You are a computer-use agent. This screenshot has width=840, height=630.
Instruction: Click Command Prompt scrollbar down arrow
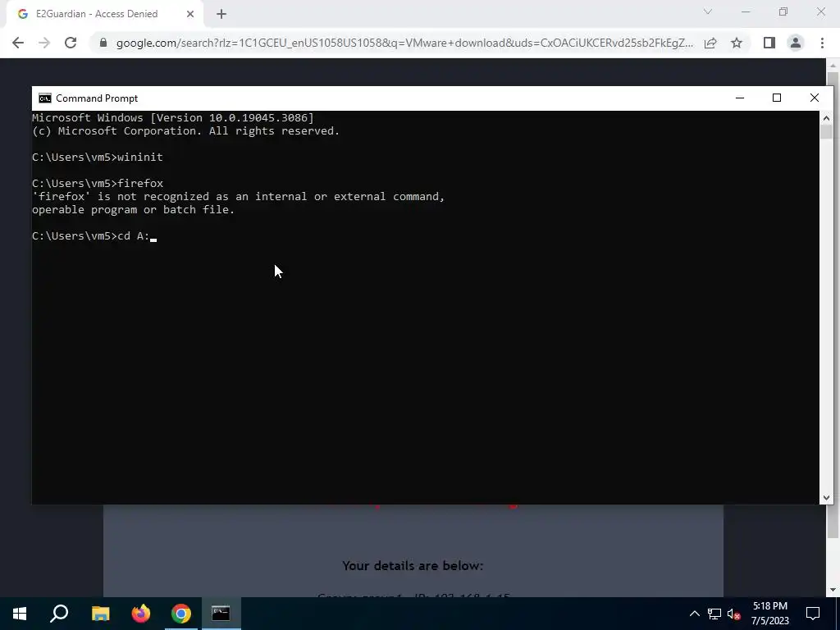826,498
